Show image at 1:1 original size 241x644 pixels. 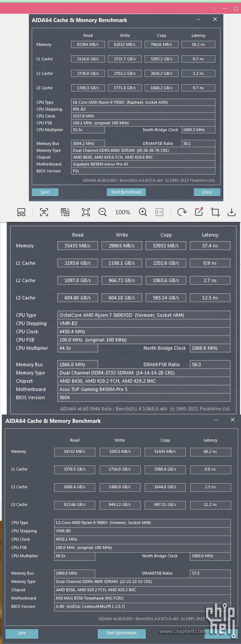159,212
